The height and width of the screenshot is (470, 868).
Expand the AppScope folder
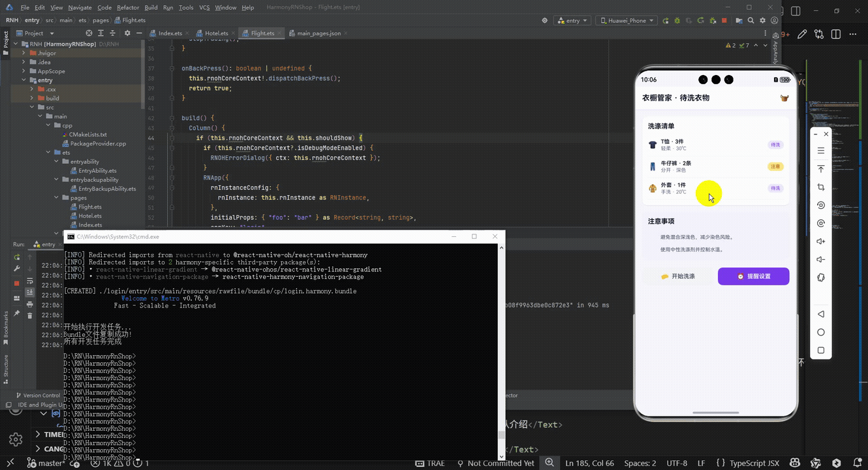pos(23,71)
